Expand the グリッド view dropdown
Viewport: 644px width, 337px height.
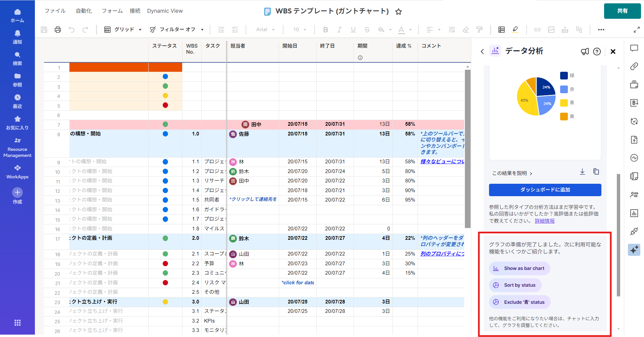pyautogui.click(x=123, y=30)
